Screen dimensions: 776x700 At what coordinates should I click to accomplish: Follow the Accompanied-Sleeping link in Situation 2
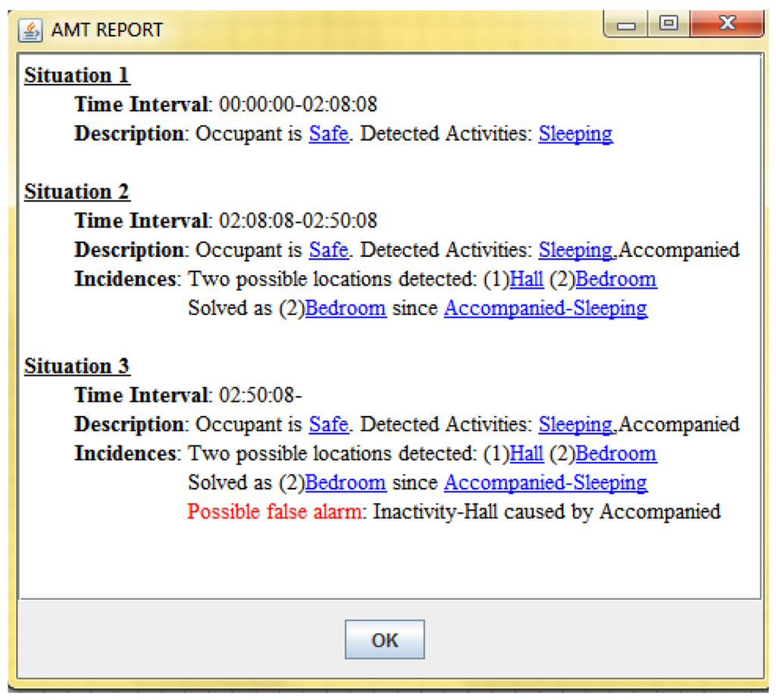545,308
